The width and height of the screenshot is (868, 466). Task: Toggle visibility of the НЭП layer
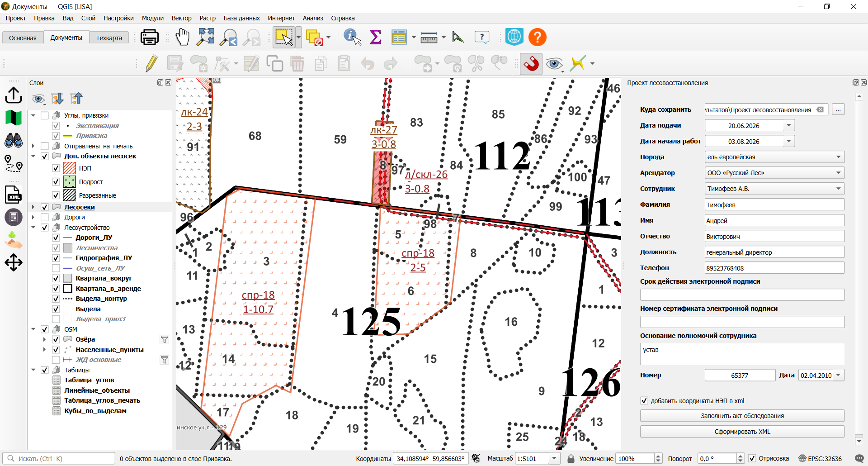[x=56, y=168]
